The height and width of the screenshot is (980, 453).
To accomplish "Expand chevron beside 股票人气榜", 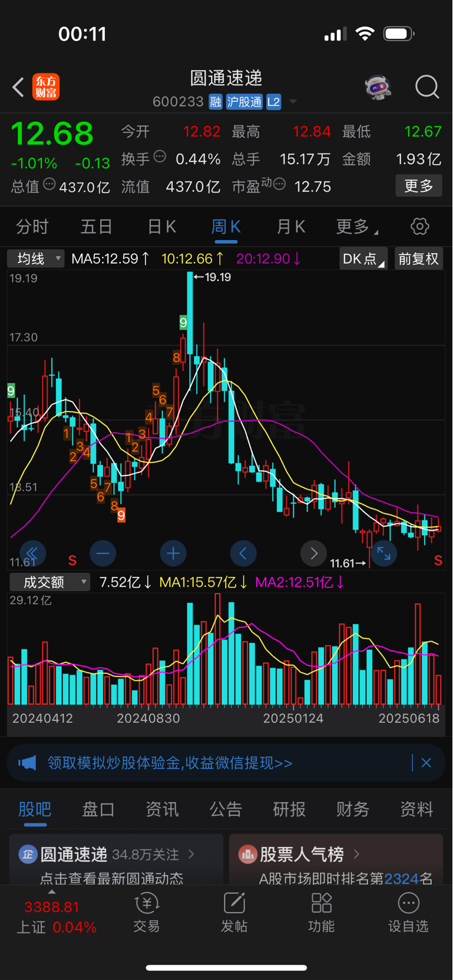I will 356,854.
